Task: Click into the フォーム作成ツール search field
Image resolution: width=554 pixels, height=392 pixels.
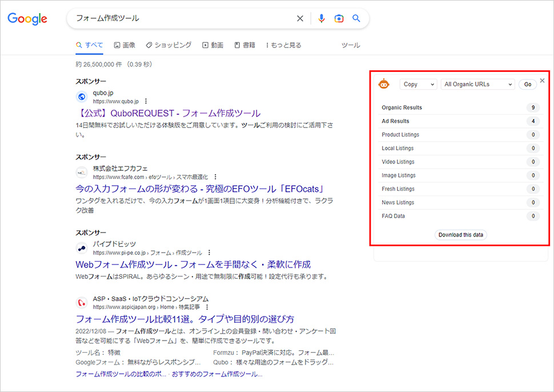Action: pos(184,18)
